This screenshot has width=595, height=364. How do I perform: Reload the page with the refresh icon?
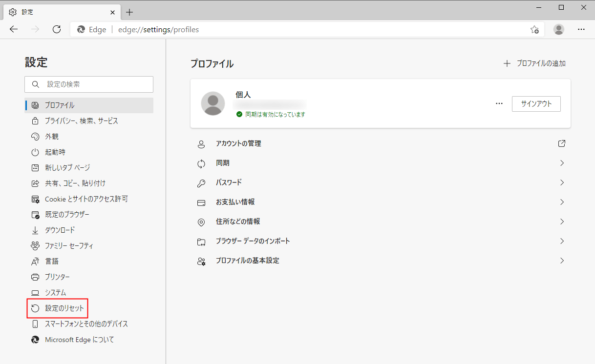coord(57,29)
